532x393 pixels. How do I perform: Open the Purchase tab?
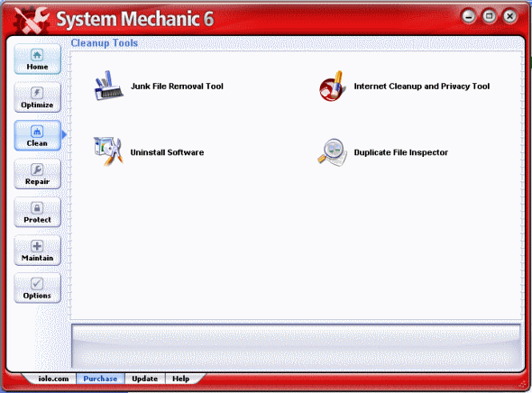pos(100,379)
